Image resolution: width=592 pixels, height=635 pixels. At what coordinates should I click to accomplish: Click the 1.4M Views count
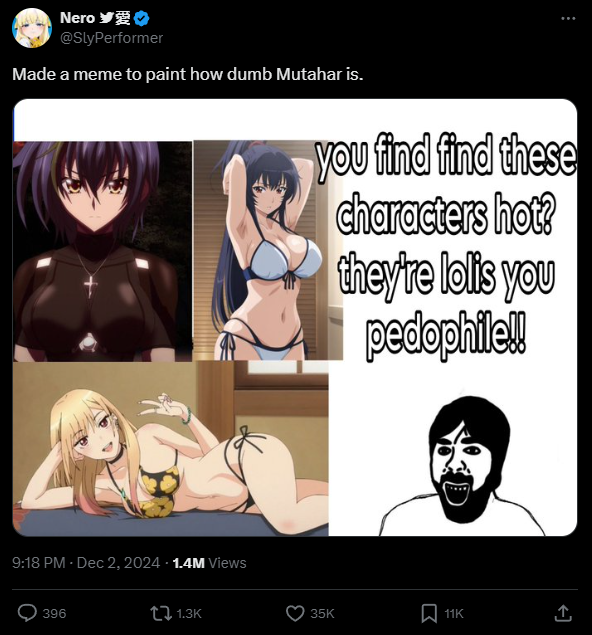[x=209, y=563]
